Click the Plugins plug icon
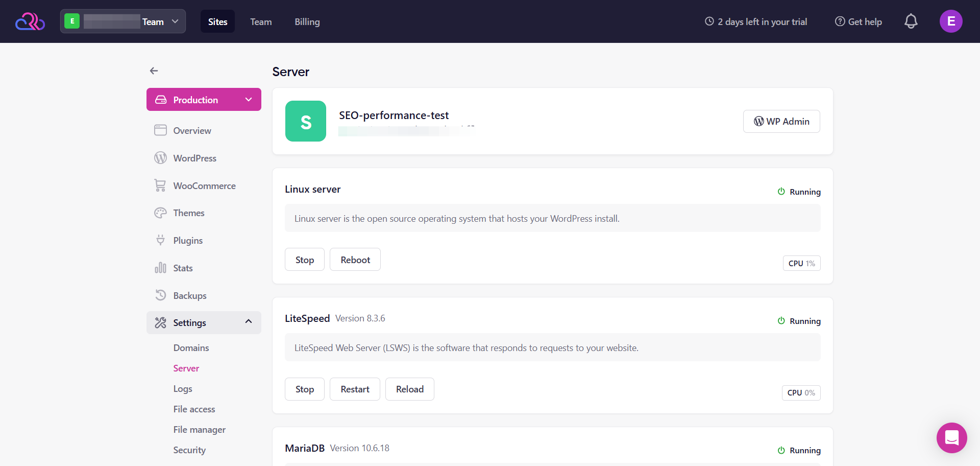This screenshot has width=980, height=466. coord(160,240)
